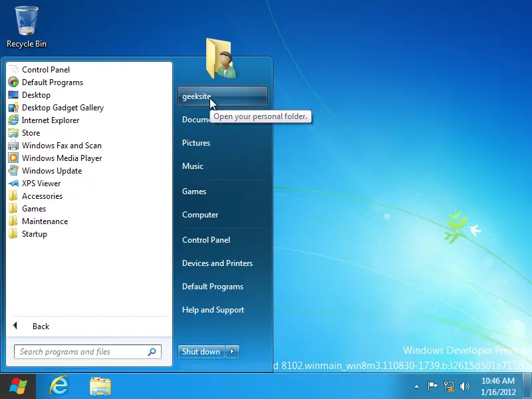
Task: Click the network tray icon
Action: pyautogui.click(x=448, y=386)
